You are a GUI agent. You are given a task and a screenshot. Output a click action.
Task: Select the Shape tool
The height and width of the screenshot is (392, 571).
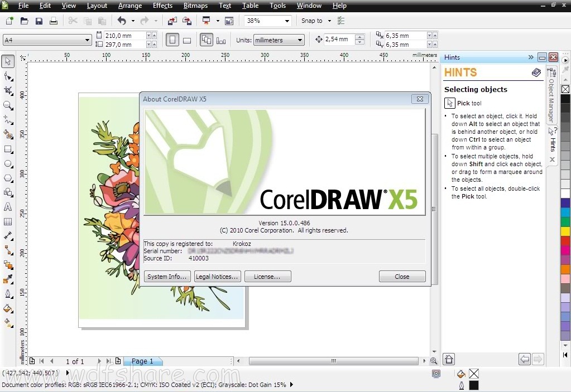[x=8, y=76]
